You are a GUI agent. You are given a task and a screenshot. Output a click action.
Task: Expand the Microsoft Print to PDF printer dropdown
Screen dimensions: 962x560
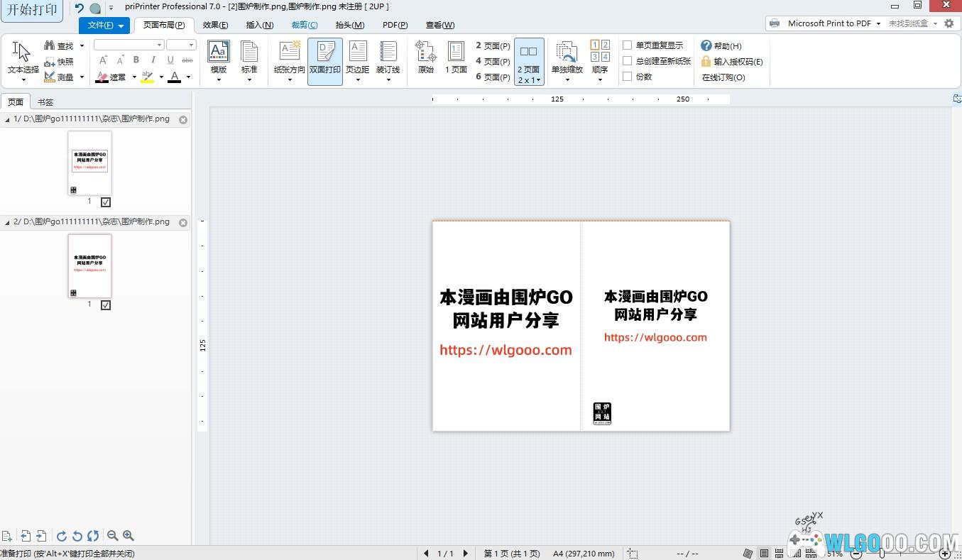(878, 23)
